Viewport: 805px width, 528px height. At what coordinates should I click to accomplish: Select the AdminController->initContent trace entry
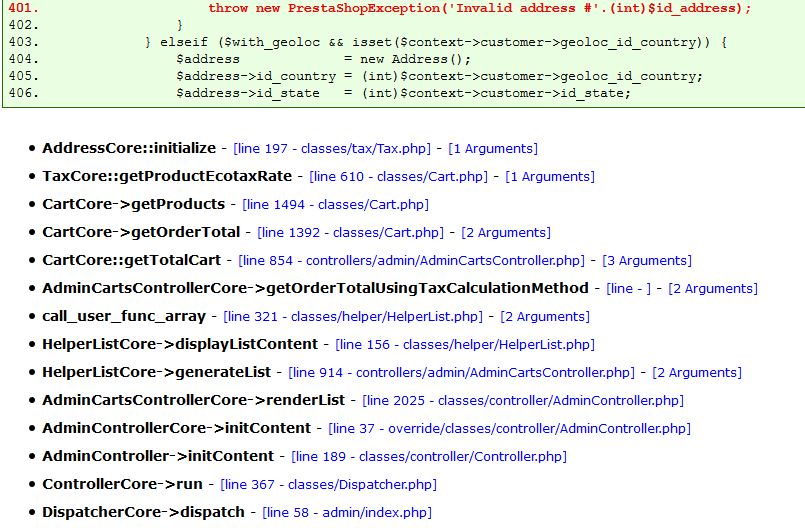click(x=158, y=456)
